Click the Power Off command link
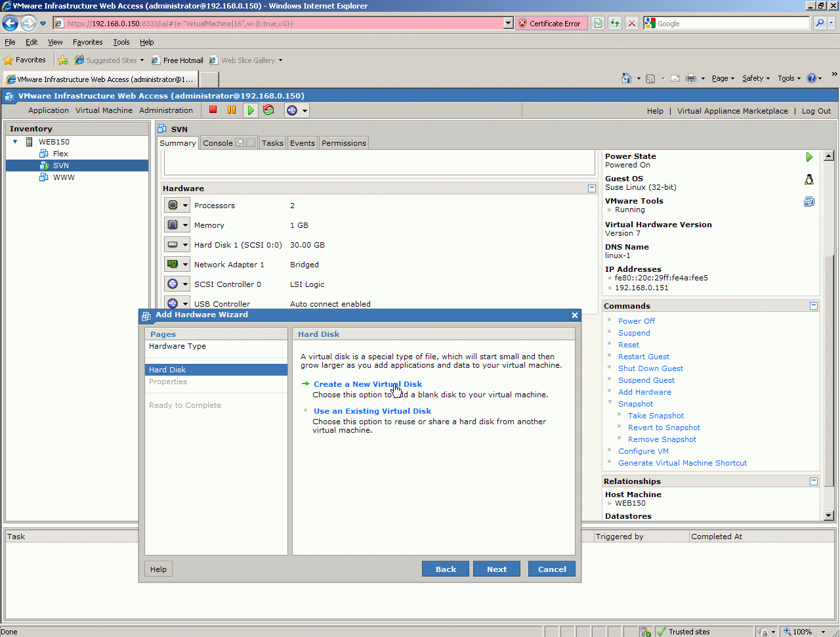The height and width of the screenshot is (637, 840). [x=637, y=321]
